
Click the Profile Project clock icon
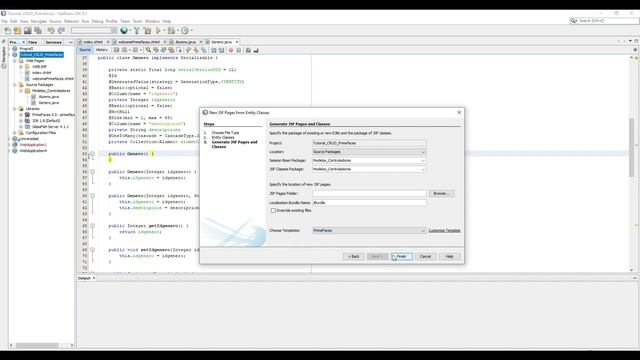[185, 31]
